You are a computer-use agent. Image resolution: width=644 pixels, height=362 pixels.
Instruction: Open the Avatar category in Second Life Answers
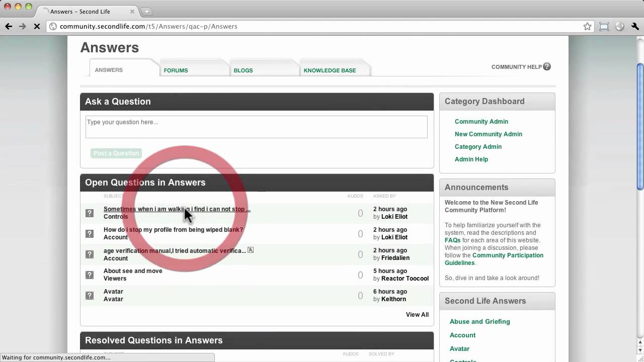click(x=459, y=348)
